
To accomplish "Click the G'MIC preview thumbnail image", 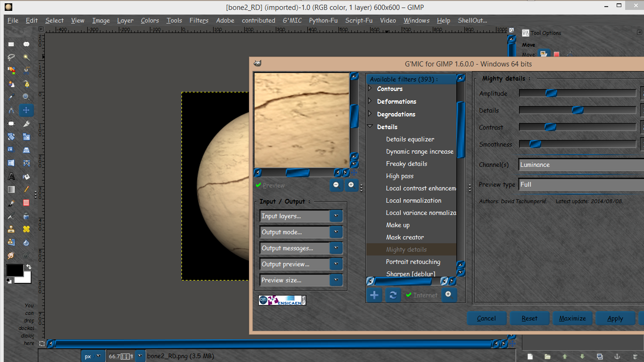I will pyautogui.click(x=302, y=120).
